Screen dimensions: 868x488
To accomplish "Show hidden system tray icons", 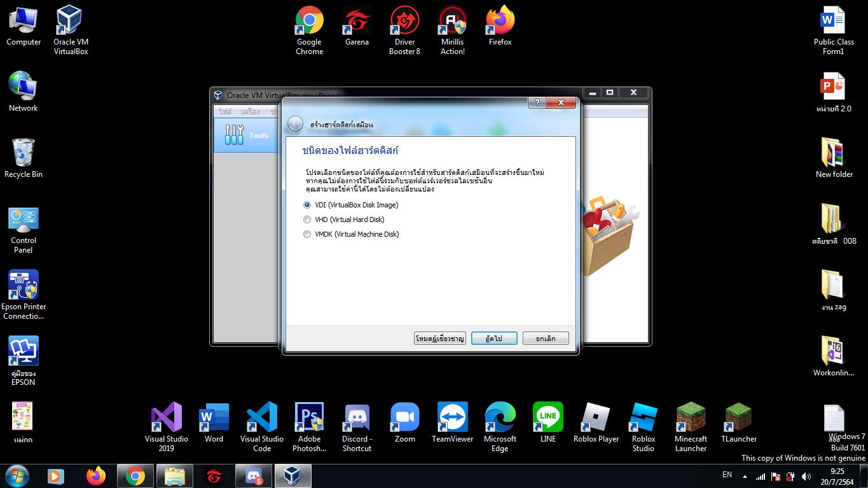I will 745,476.
